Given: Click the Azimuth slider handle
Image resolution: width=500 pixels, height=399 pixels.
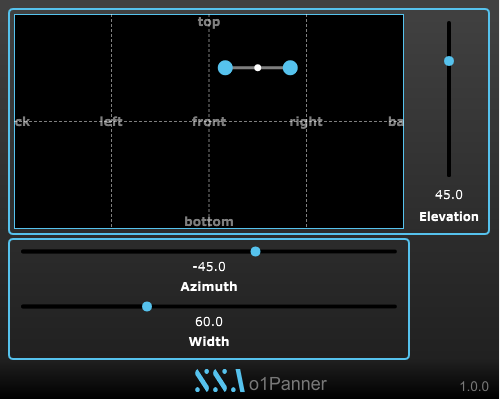Looking at the screenshot, I should (255, 251).
